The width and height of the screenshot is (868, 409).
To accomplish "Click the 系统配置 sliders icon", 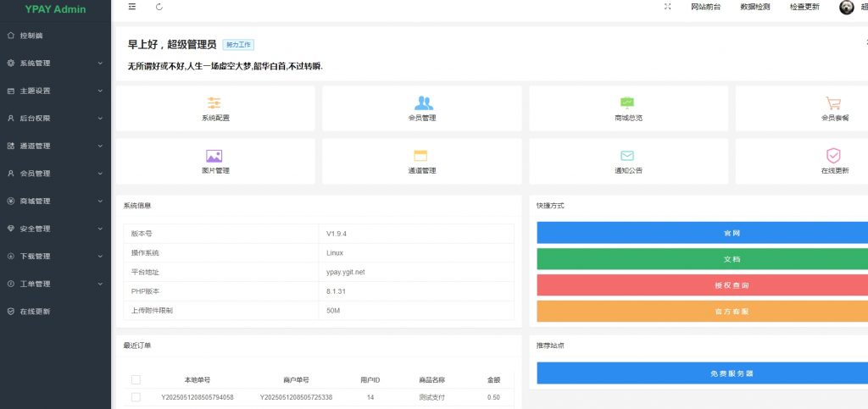I will 214,102.
